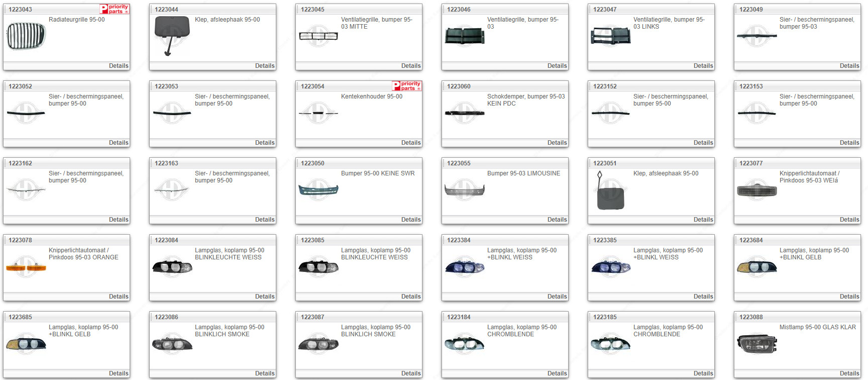Open the tow hook cover image for 1223051
The height and width of the screenshot is (380, 868).
click(611, 191)
